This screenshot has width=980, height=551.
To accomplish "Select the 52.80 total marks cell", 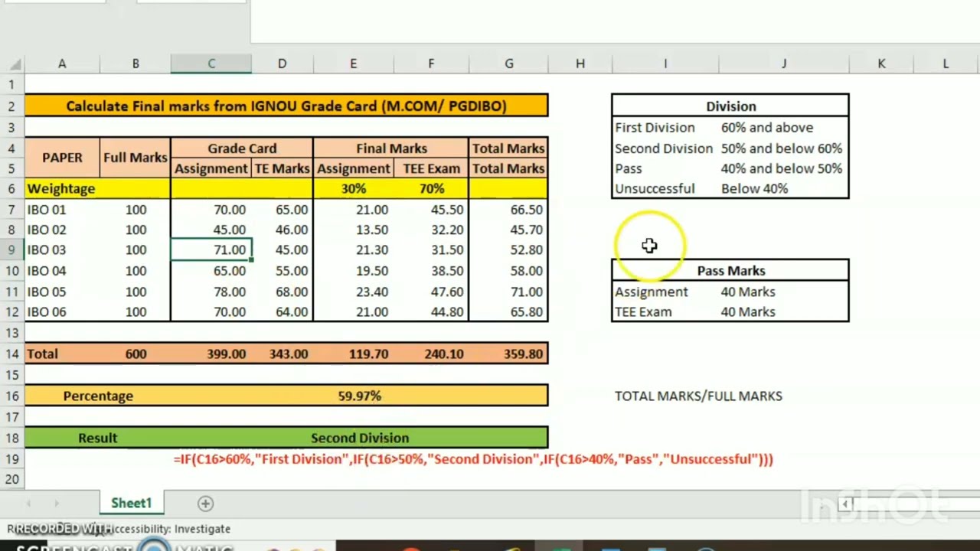I will click(509, 250).
